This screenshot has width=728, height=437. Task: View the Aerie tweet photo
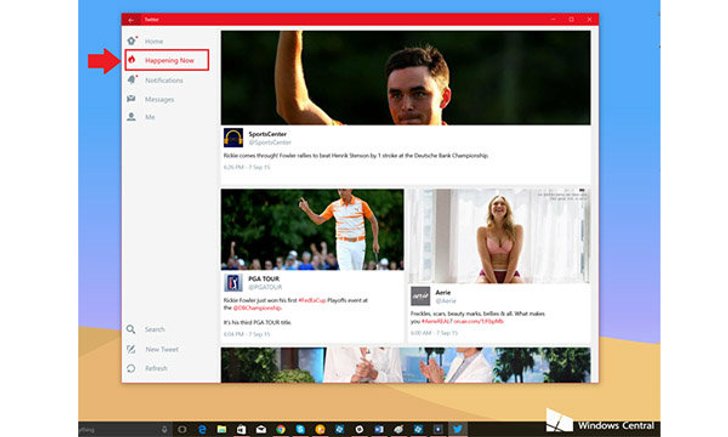point(499,236)
